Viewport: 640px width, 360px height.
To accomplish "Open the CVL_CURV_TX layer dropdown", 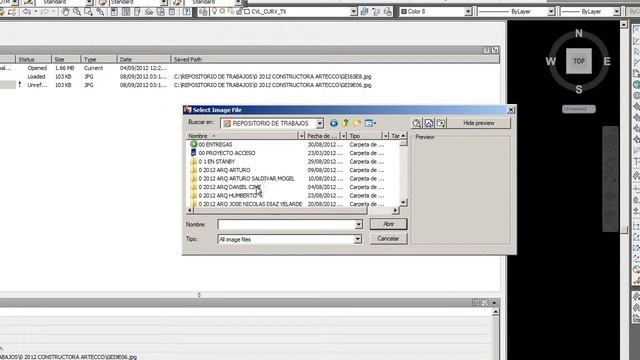I will 353,12.
